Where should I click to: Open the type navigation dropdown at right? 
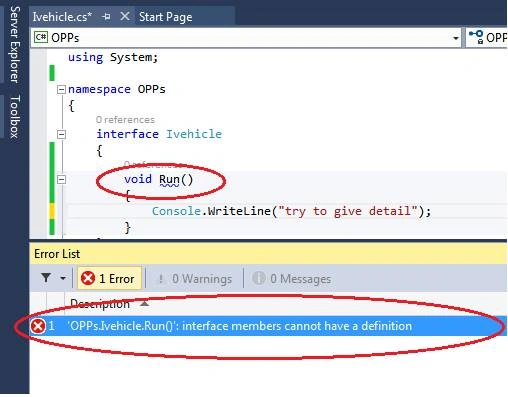(487, 37)
